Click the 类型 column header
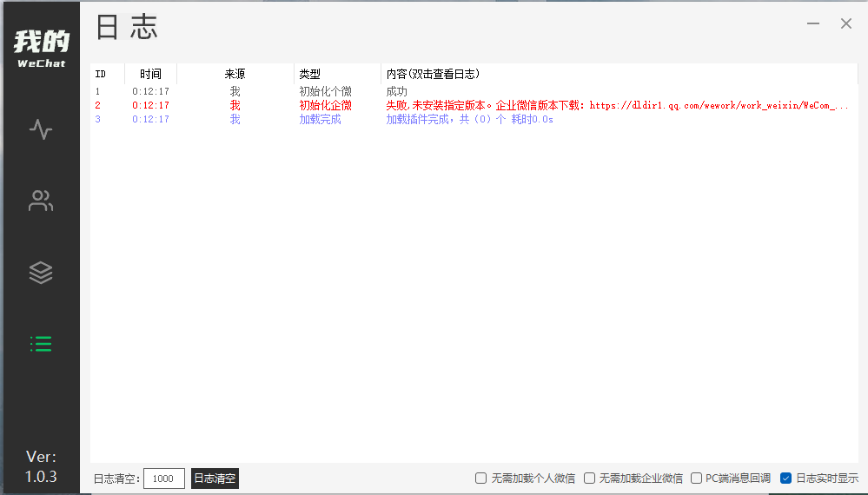Viewport: 868px width, 495px height. coord(310,74)
